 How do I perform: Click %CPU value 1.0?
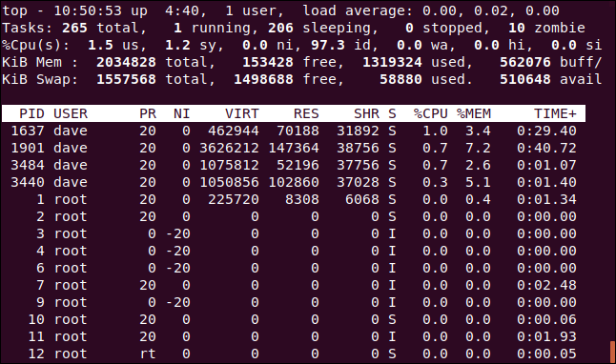435,131
